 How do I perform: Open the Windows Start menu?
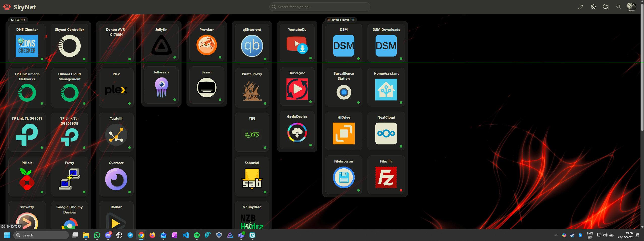point(7,235)
